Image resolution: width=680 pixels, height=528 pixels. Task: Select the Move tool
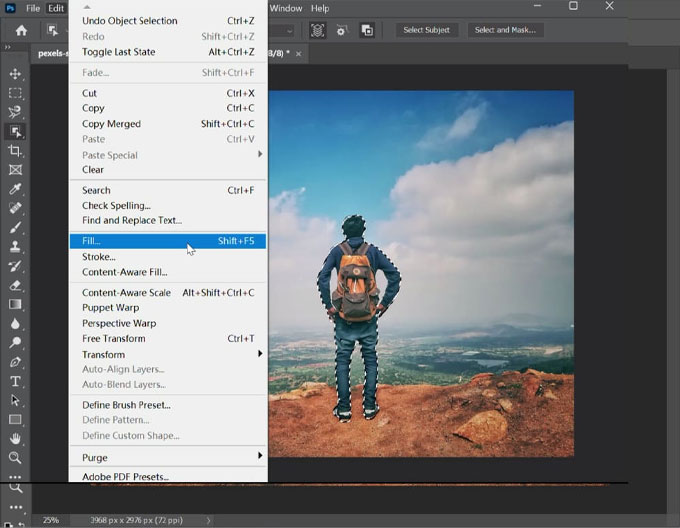[x=15, y=74]
